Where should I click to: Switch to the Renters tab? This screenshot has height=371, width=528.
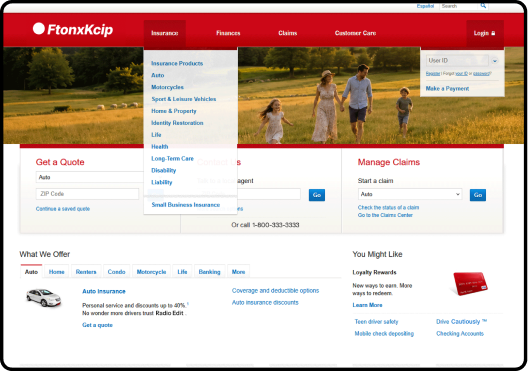click(x=86, y=272)
